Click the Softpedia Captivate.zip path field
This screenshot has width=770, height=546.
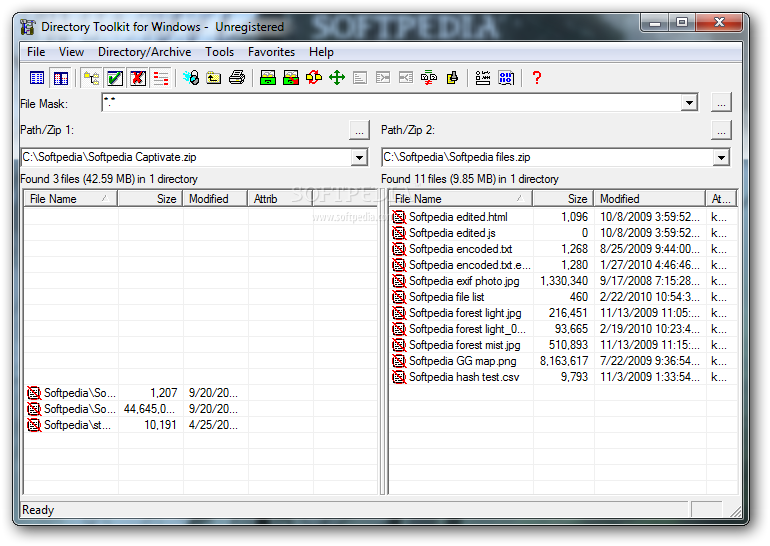pos(187,158)
